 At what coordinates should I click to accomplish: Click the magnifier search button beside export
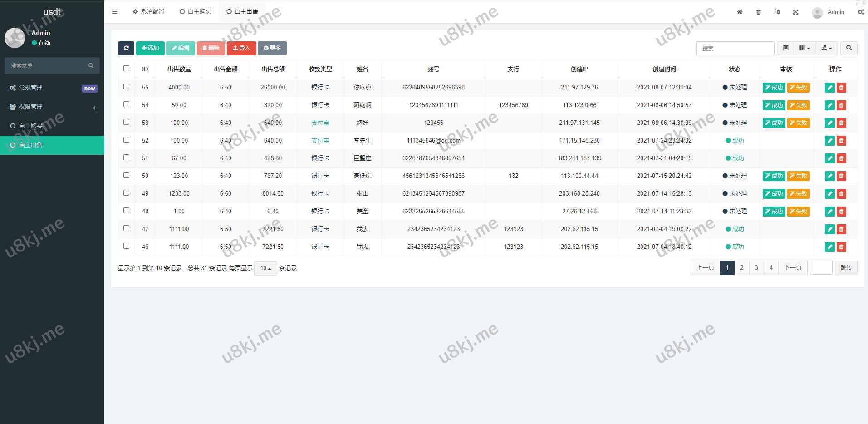point(848,48)
